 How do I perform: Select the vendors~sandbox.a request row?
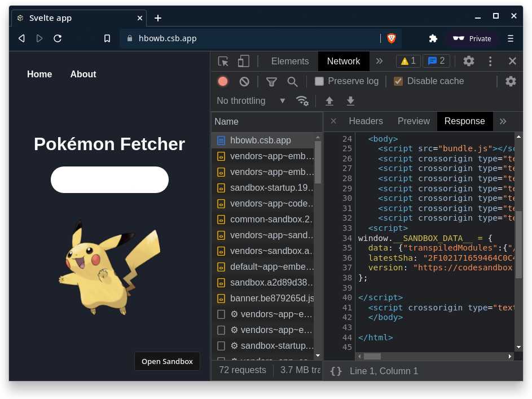coord(263,251)
